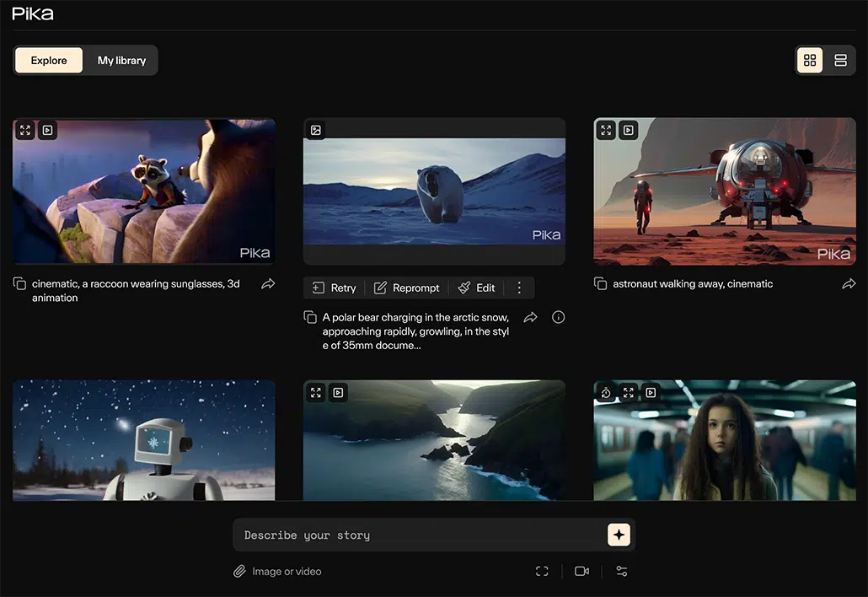
Task: Open more options next to Edit
Action: pyautogui.click(x=519, y=288)
